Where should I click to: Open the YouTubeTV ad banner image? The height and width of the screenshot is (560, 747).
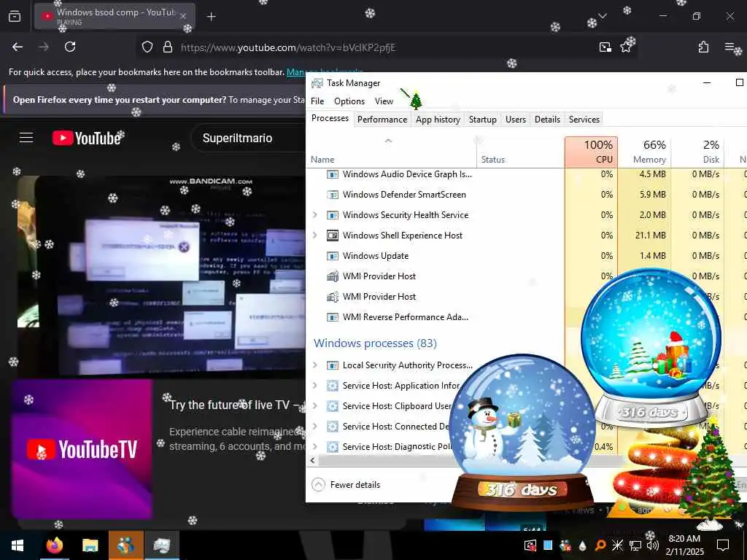(x=82, y=449)
